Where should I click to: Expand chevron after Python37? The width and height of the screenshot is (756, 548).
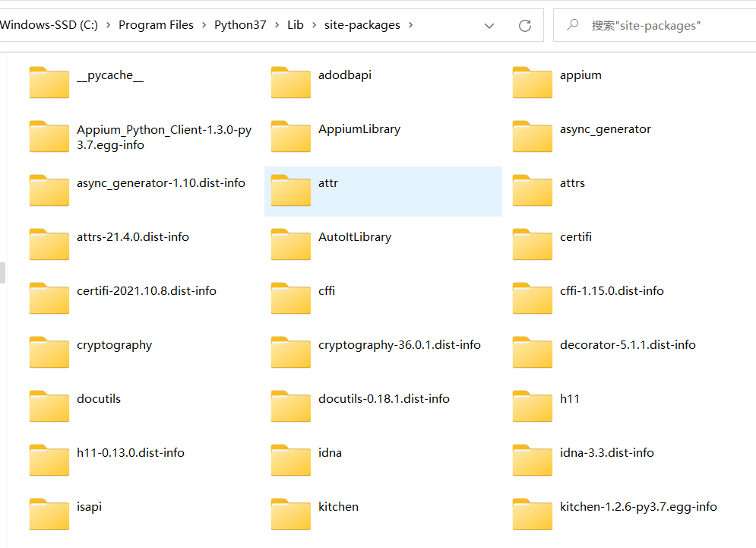277,25
